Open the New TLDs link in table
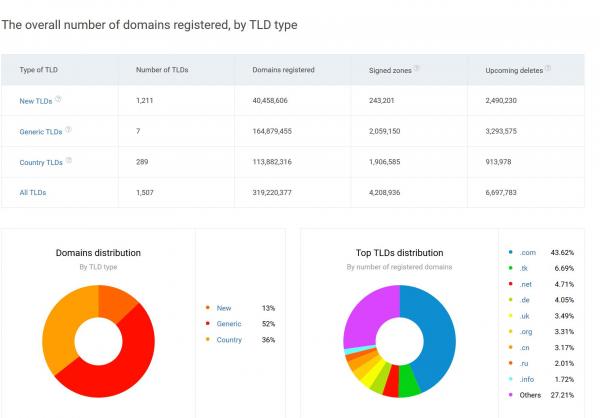This screenshot has width=600, height=418. (x=36, y=100)
